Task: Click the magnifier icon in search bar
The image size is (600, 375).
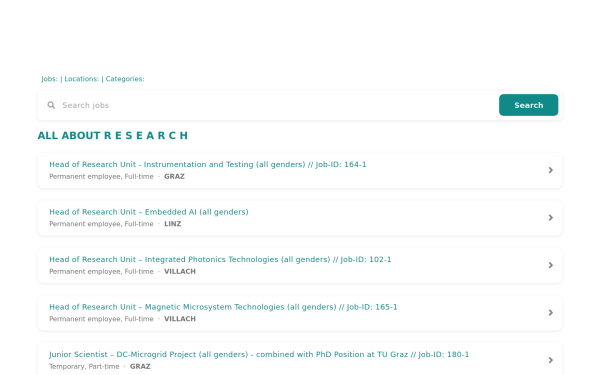Action: tap(51, 105)
